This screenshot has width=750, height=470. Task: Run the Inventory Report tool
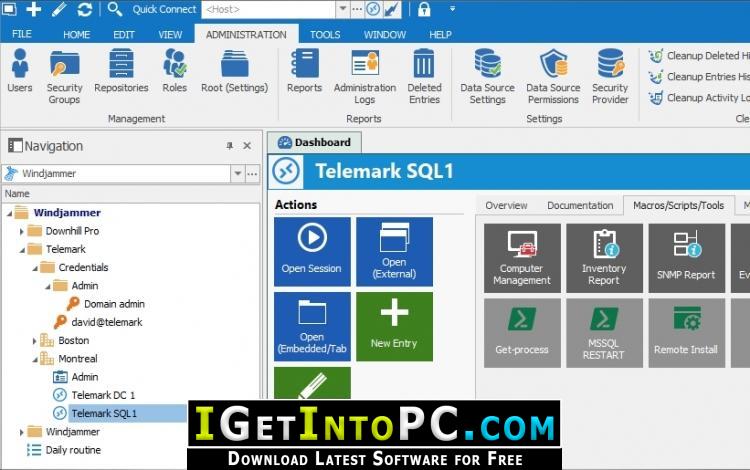click(604, 258)
